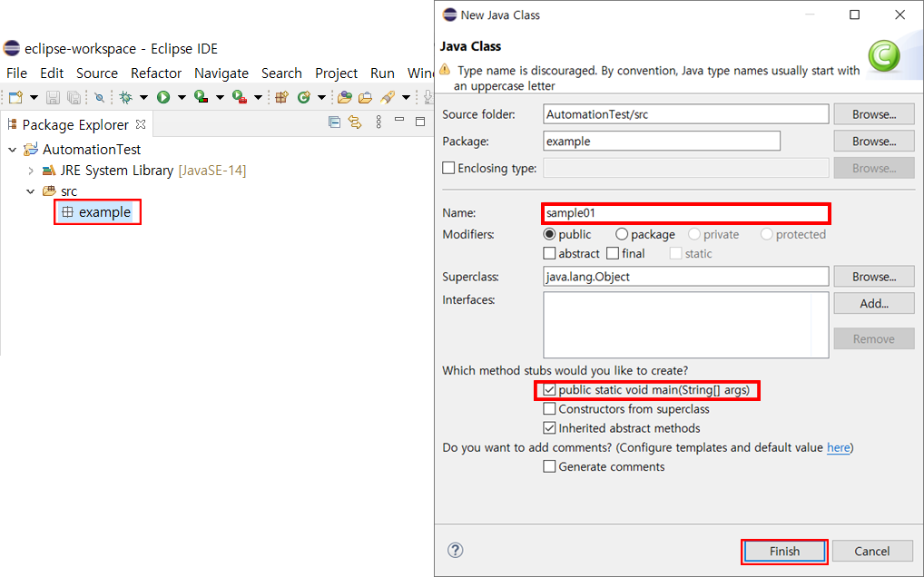Open Package Explorer View Menu dots

click(378, 122)
